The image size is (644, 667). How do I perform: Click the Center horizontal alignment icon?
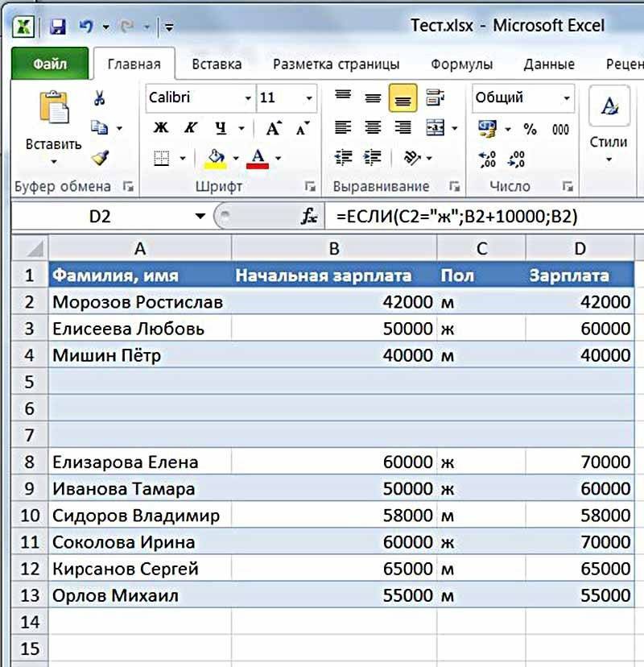tap(372, 128)
